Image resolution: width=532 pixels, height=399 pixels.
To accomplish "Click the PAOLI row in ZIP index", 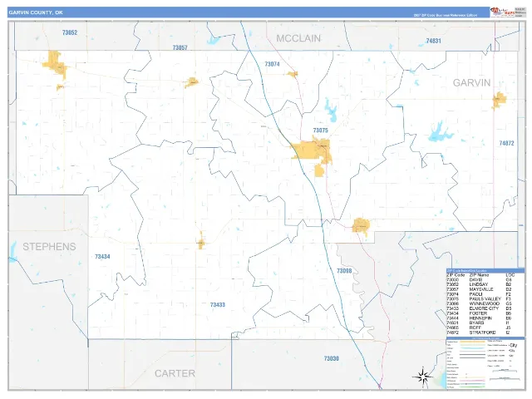I will [480, 294].
